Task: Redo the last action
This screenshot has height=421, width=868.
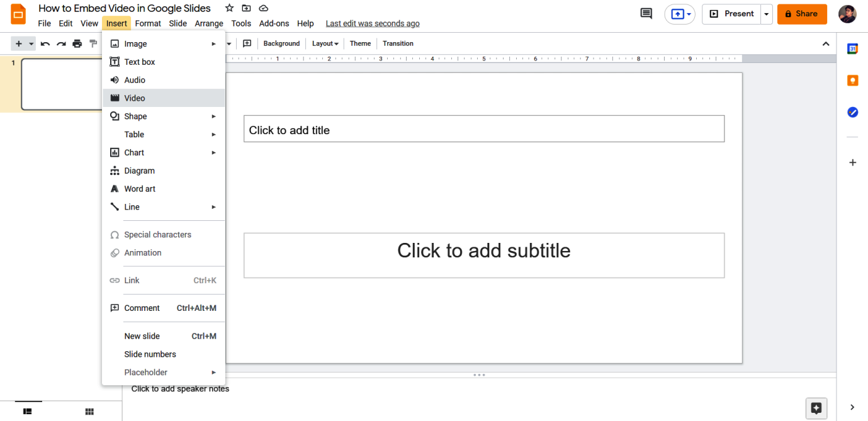Action: 61,43
